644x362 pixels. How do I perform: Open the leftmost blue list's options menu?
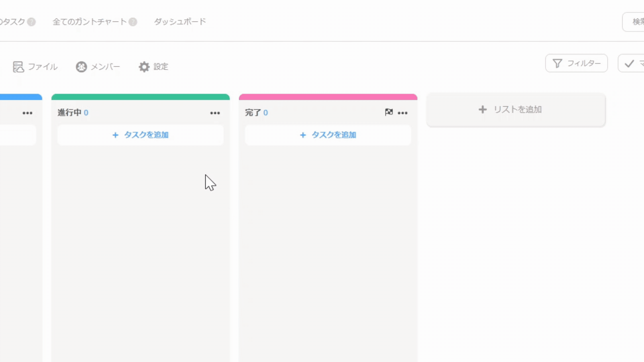(x=28, y=113)
